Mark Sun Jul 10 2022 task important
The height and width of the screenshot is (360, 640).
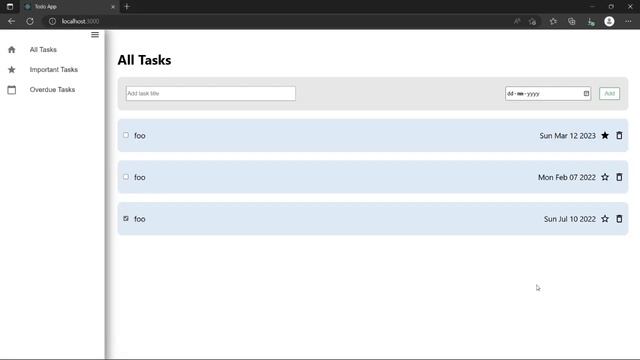click(x=605, y=219)
